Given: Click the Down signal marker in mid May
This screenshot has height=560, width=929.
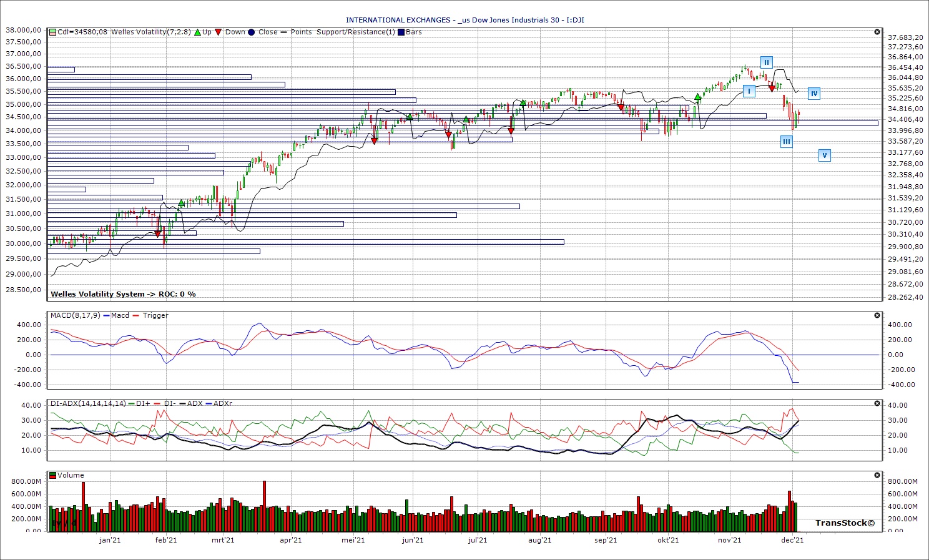Looking at the screenshot, I should click(374, 141).
